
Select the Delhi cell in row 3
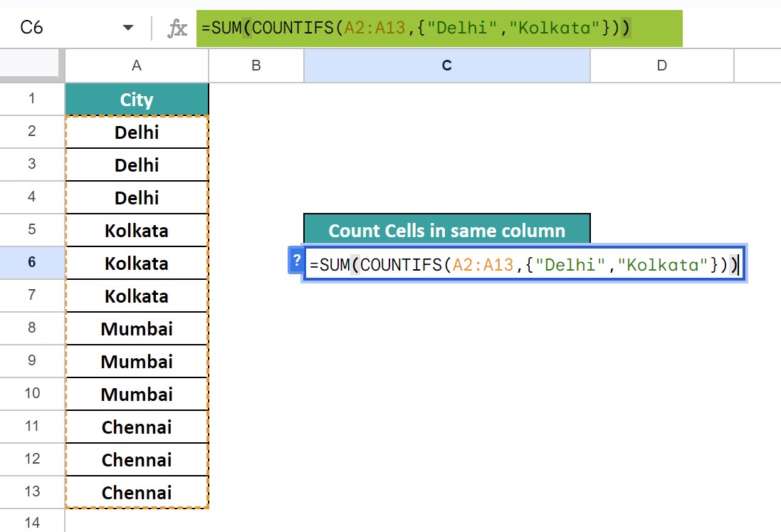[x=137, y=165]
